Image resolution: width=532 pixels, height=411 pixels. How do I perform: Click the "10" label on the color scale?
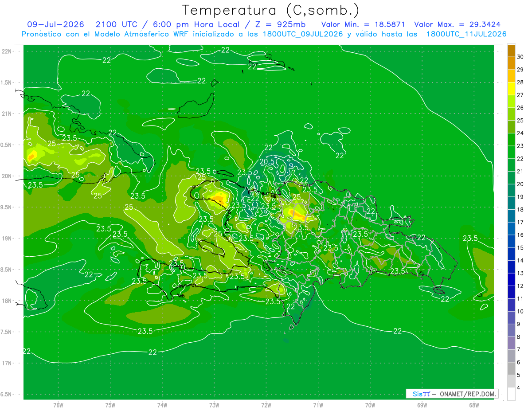pos(520,312)
